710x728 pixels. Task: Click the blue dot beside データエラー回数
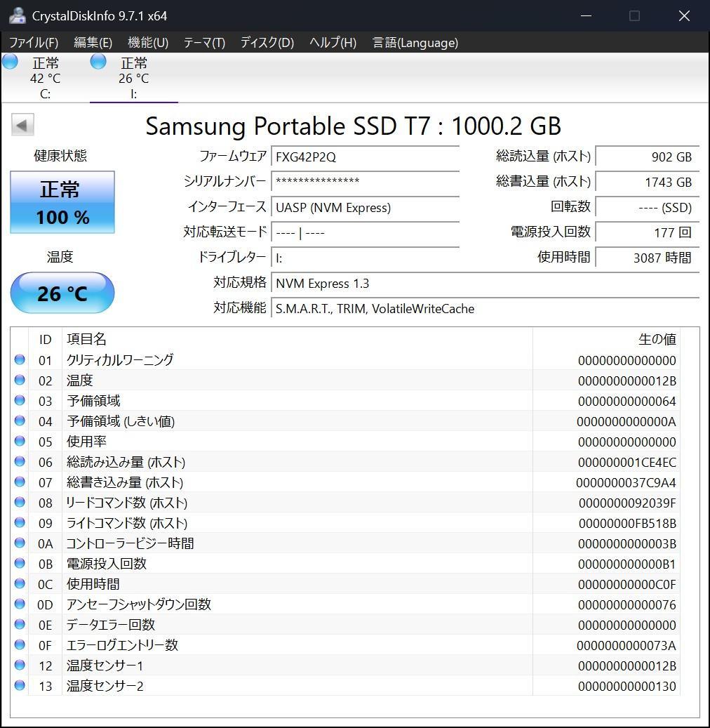[x=20, y=625]
